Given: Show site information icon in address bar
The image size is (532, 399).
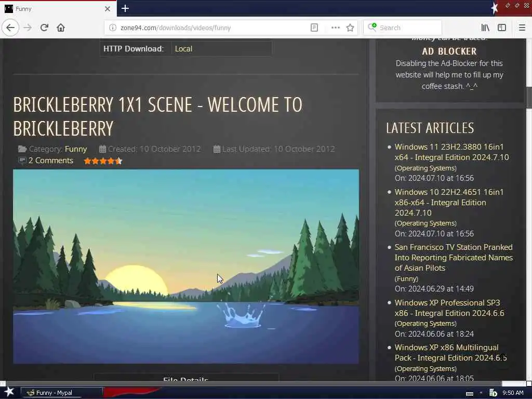Looking at the screenshot, I should click(x=113, y=28).
